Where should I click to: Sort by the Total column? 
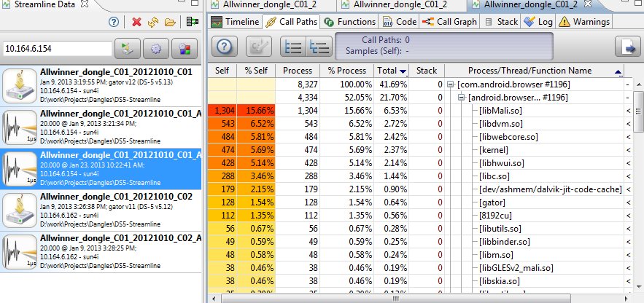tap(392, 71)
